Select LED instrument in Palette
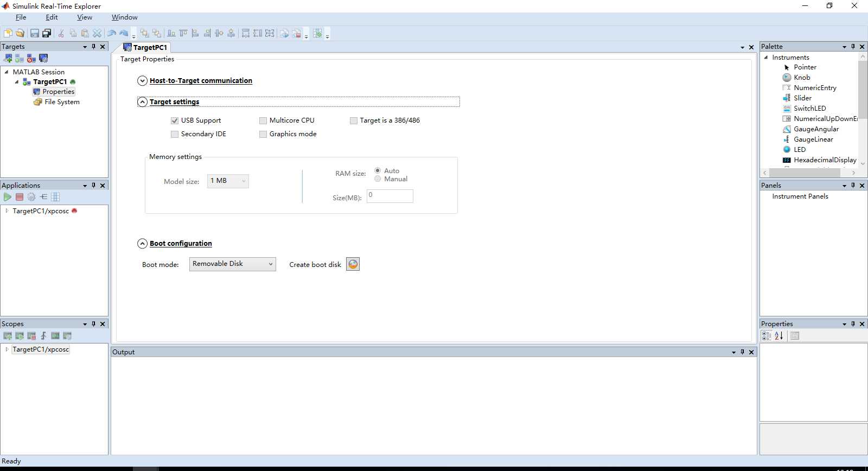868x471 pixels. point(794,150)
